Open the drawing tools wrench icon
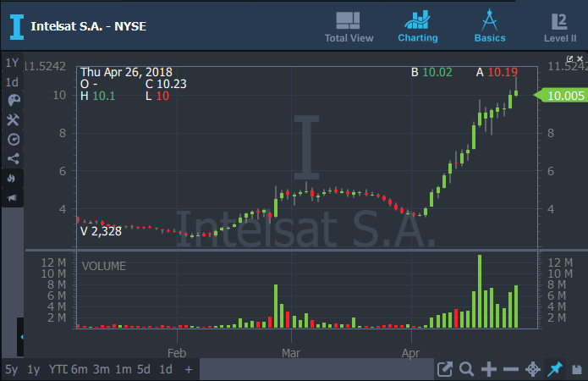Viewport: 588px width, 381px height. coord(14,119)
